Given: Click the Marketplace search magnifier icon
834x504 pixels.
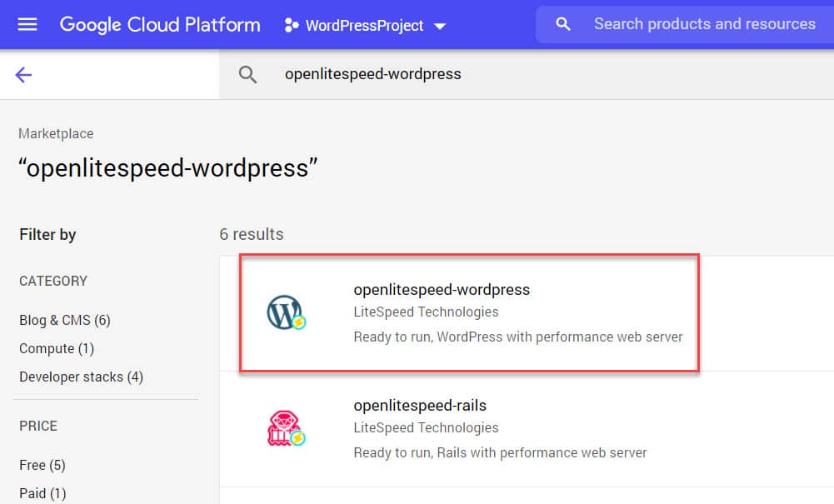Looking at the screenshot, I should tap(247, 74).
